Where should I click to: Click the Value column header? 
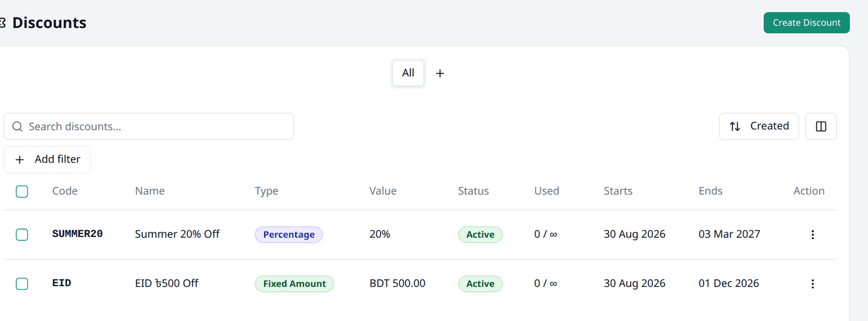383,191
